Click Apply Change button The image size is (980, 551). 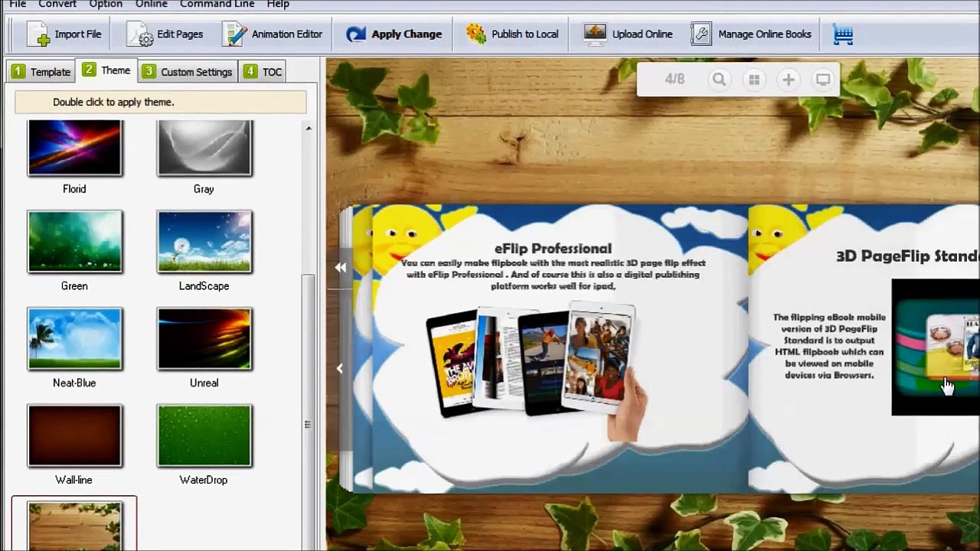click(394, 34)
